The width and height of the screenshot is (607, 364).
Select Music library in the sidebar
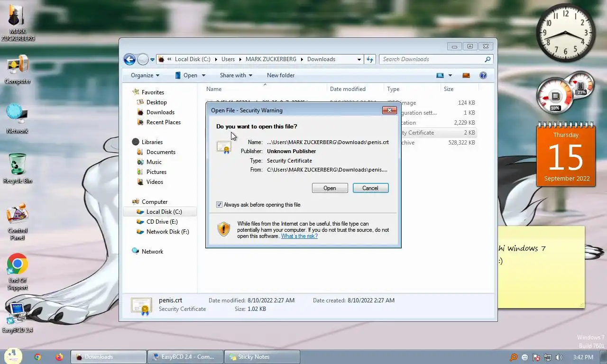(x=154, y=162)
